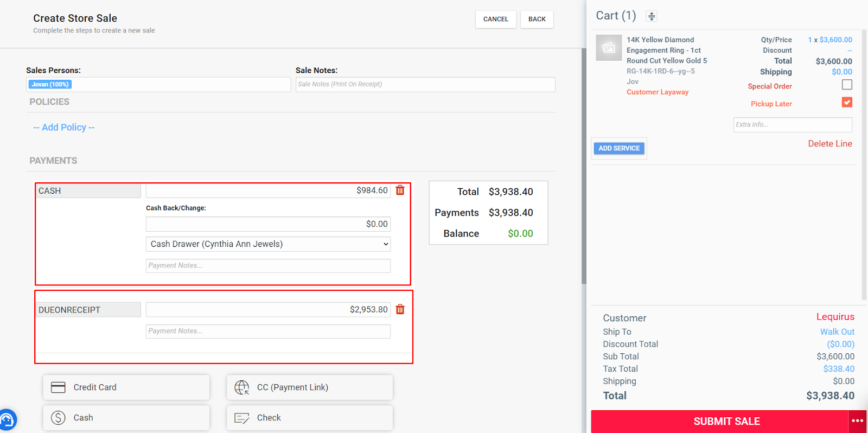Uncheck the Pickup Later checkbox

[x=847, y=102]
